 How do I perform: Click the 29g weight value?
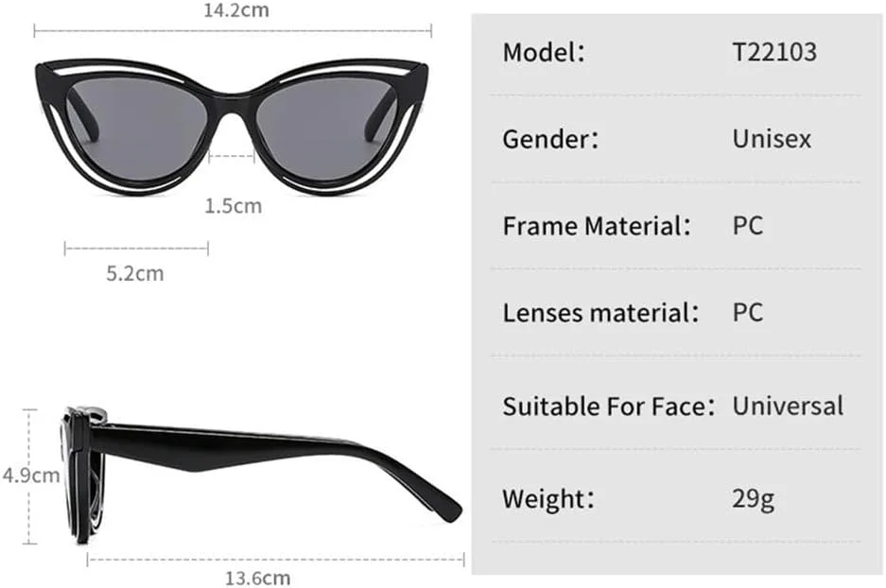pos(754,499)
